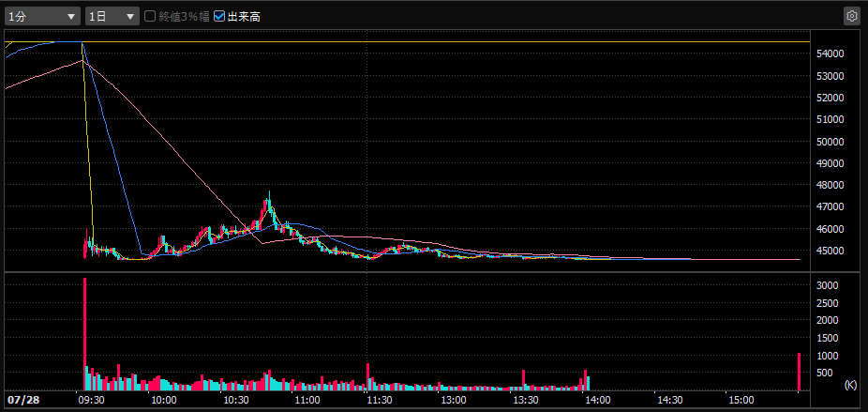Click the 45000 price axis label

tap(831, 251)
